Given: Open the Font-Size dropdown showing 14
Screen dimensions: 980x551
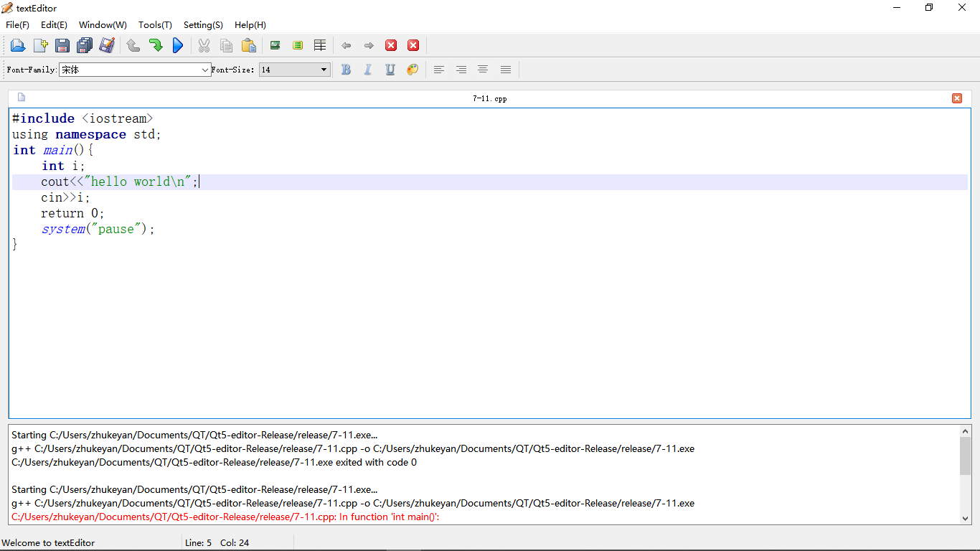Looking at the screenshot, I should (x=294, y=70).
